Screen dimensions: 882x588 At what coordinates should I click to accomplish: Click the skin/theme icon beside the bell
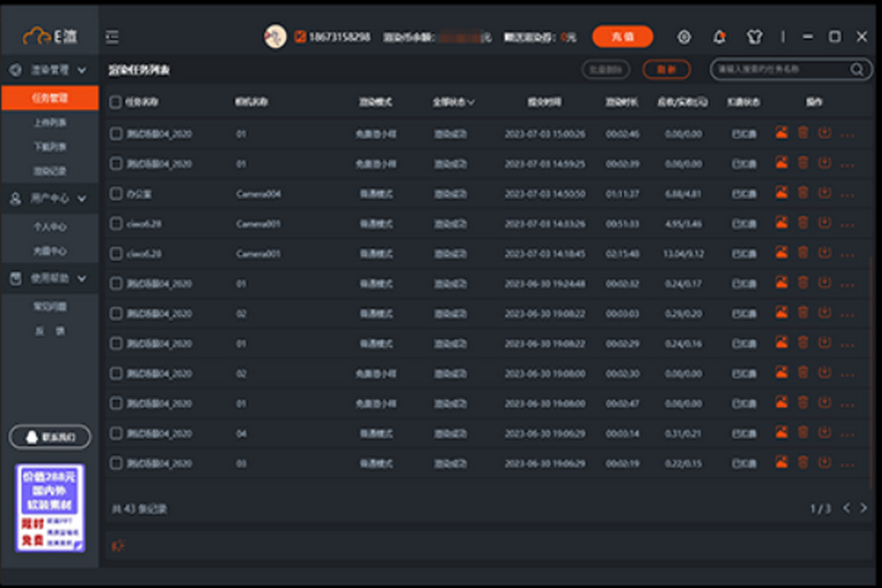(755, 37)
